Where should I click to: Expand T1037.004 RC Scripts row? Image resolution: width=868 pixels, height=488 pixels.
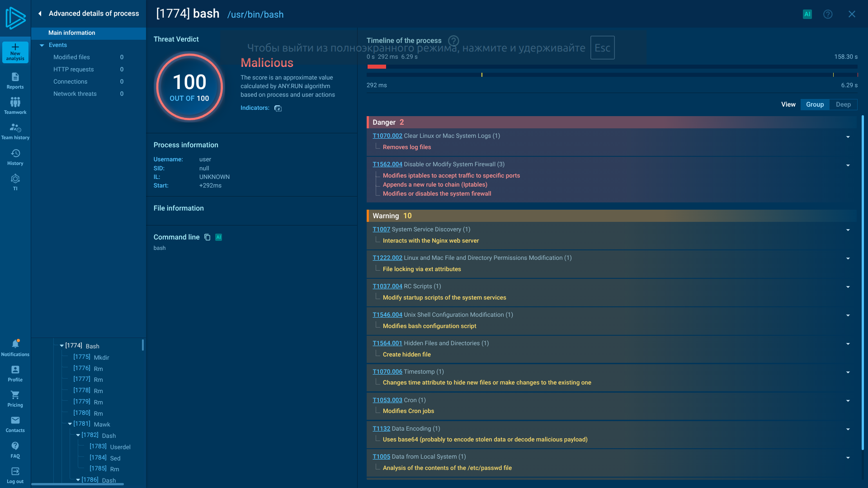(x=848, y=287)
